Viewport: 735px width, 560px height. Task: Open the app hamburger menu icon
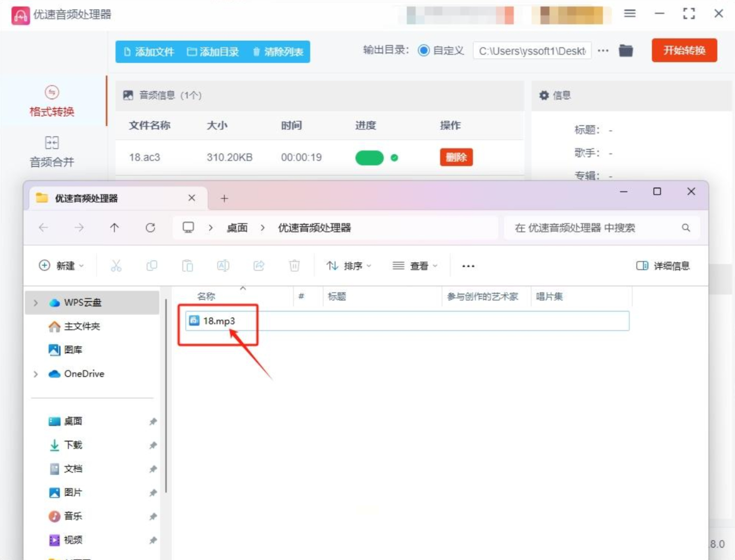click(x=629, y=14)
